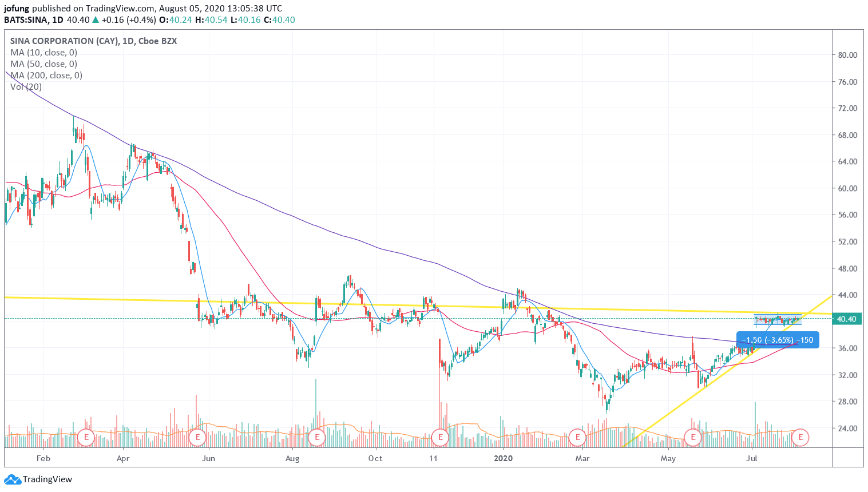Click the May date label

pos(668,459)
